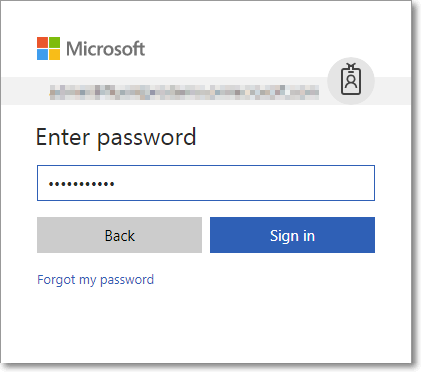Place cursor in empty part of password box
Viewport: 421px width, 372px height.
pos(243,183)
